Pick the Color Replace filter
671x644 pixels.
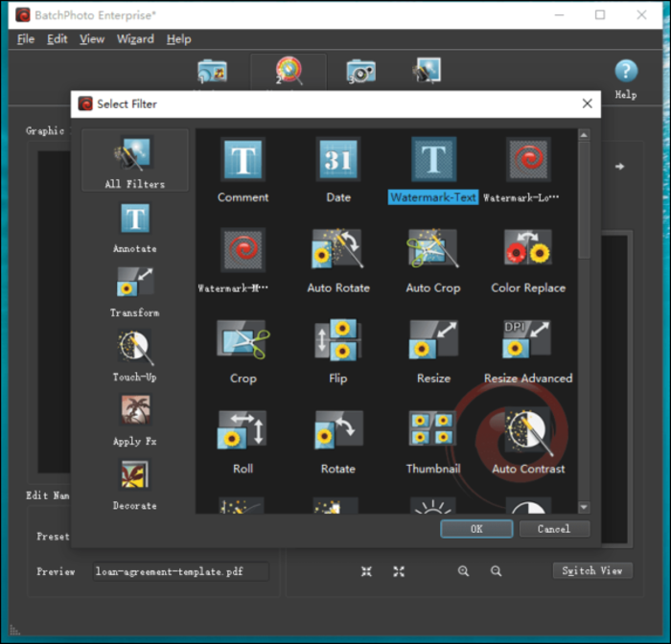click(528, 250)
